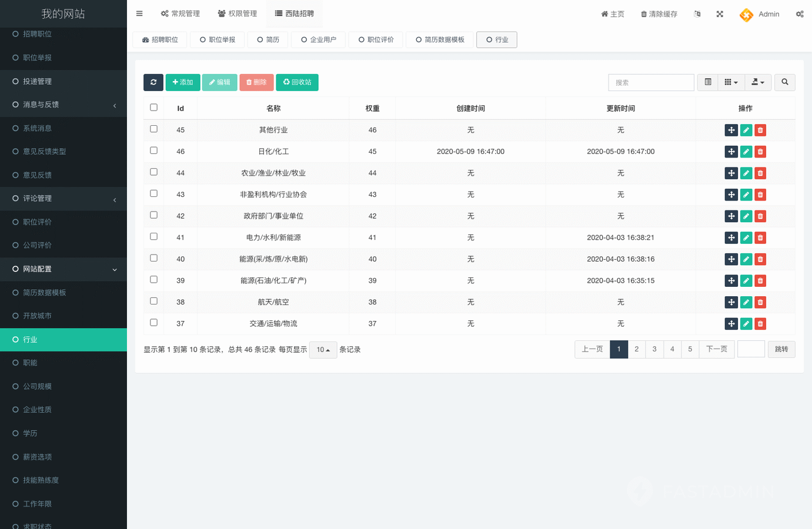
Task: Open the page size dropdown showing 10
Action: pyautogui.click(x=323, y=350)
